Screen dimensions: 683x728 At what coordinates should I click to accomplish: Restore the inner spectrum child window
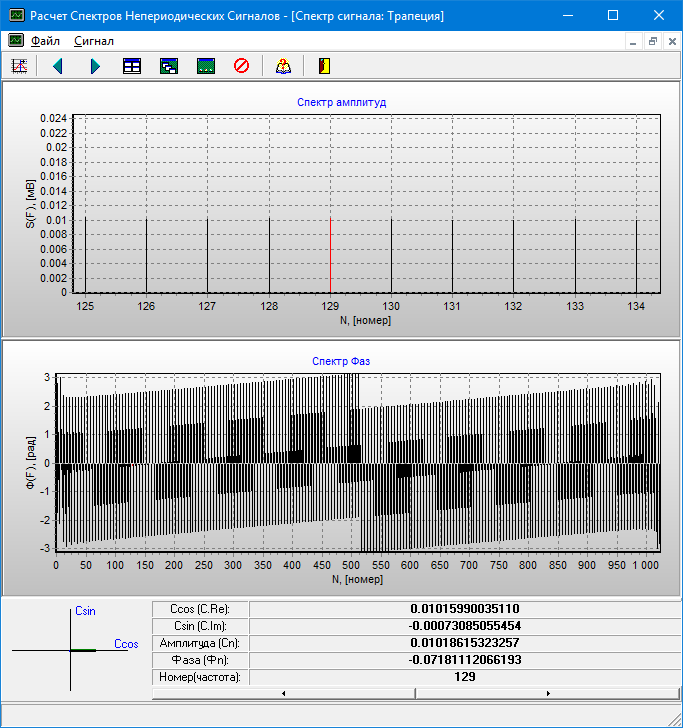coord(652,41)
